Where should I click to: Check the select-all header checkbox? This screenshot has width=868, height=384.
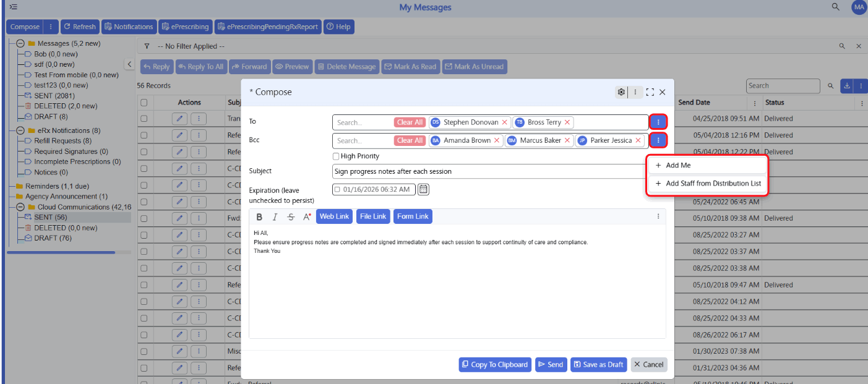tap(144, 103)
